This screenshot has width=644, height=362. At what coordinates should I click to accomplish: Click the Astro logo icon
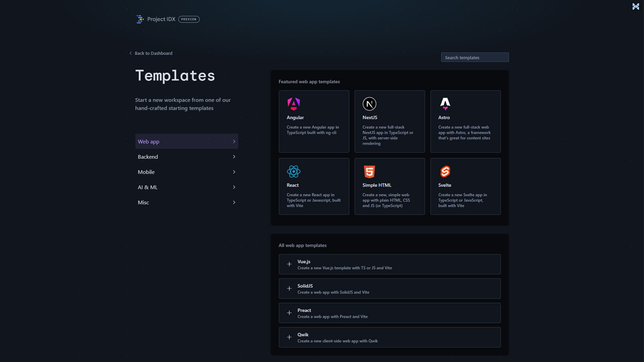(x=445, y=104)
